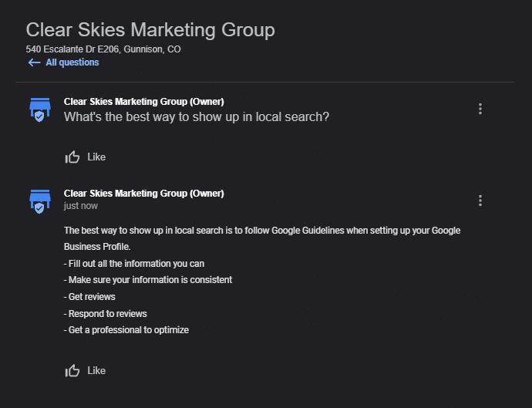
Task: Click the owner storefront avatar beside the question
Action: point(40,110)
